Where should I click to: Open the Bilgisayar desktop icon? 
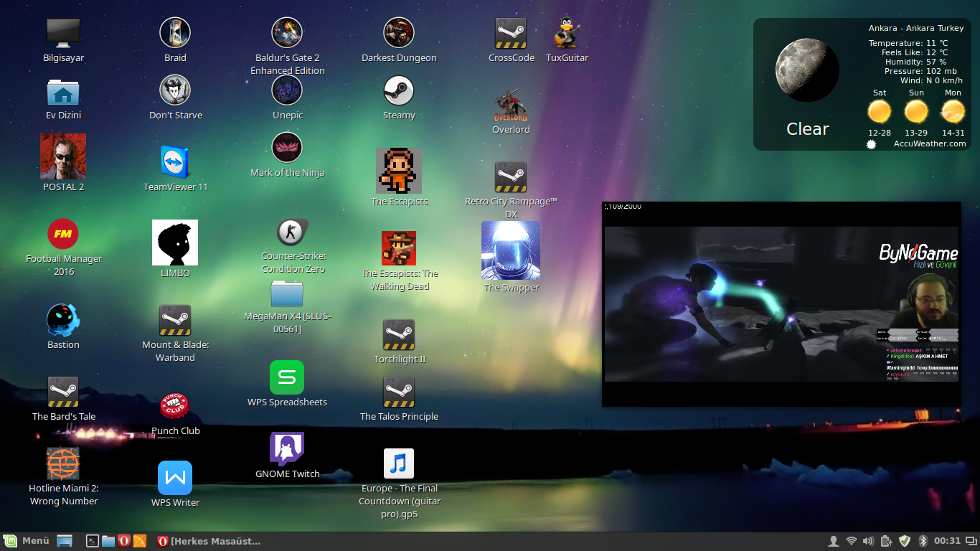pos(63,33)
